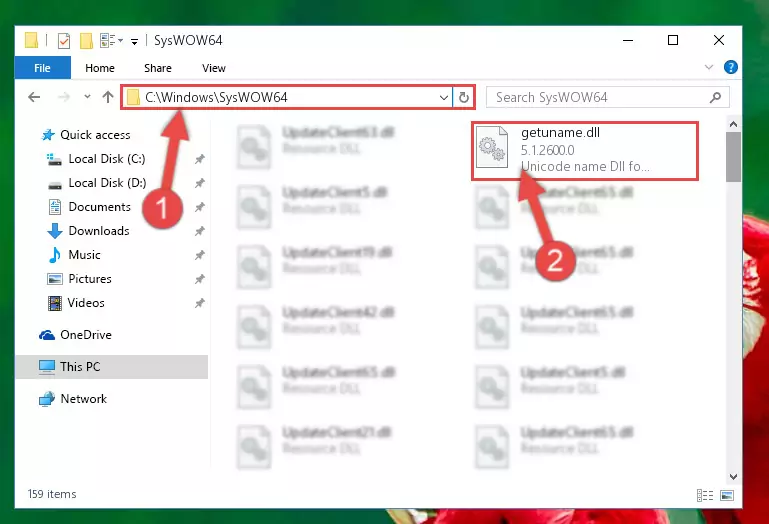The width and height of the screenshot is (769, 524).
Task: Open the Recent locations dropdown
Action: point(87,97)
